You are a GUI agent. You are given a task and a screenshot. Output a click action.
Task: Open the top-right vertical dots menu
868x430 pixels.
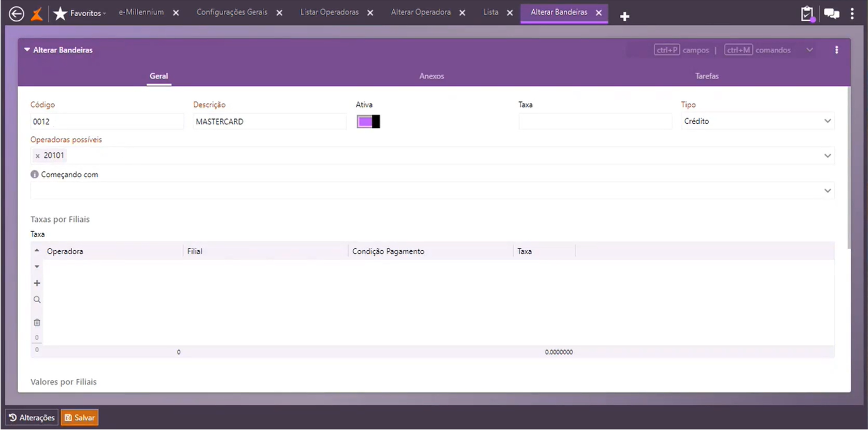point(852,14)
